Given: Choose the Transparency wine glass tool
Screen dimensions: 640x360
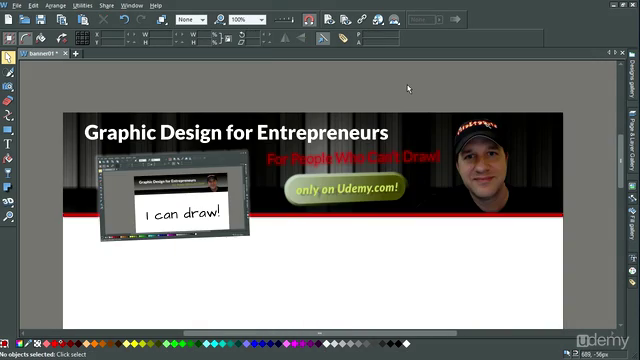Looking at the screenshot, I should click(x=8, y=173).
